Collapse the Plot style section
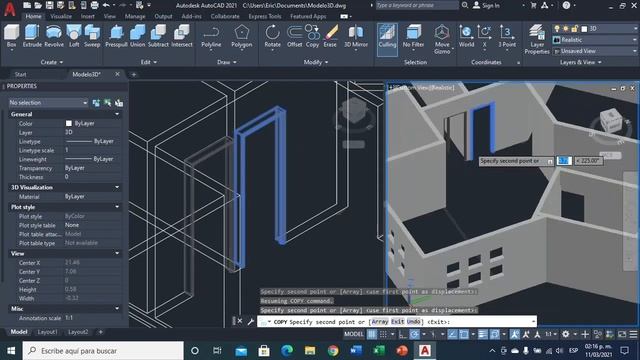 coord(117,207)
